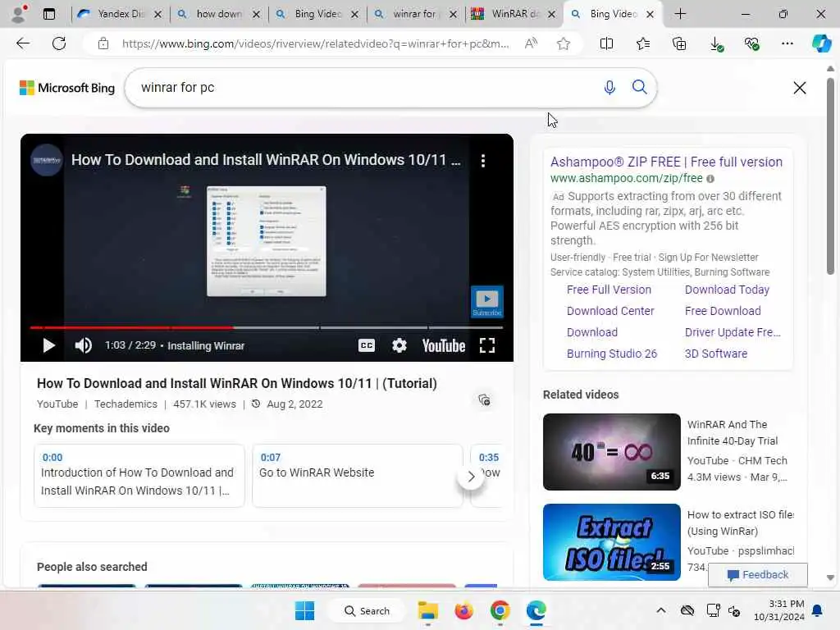Add this page to favorites star

(563, 43)
